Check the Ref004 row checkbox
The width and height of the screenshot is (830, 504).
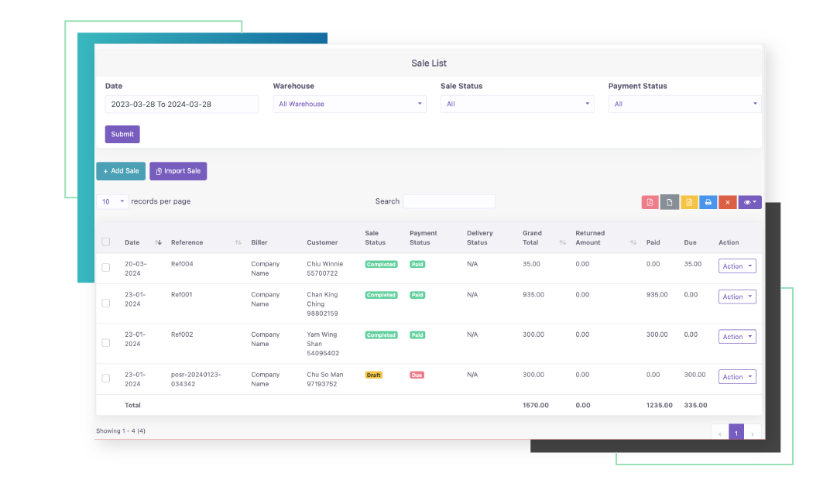[106, 268]
